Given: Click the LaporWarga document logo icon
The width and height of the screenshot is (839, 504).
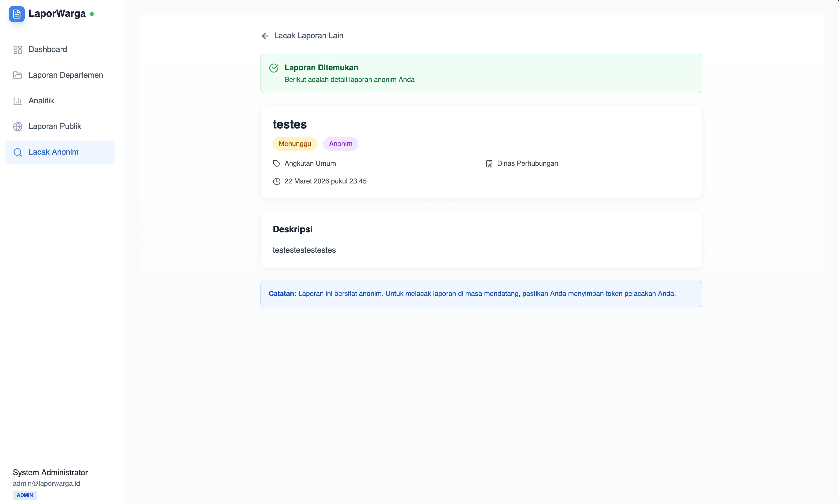Looking at the screenshot, I should tap(17, 14).
